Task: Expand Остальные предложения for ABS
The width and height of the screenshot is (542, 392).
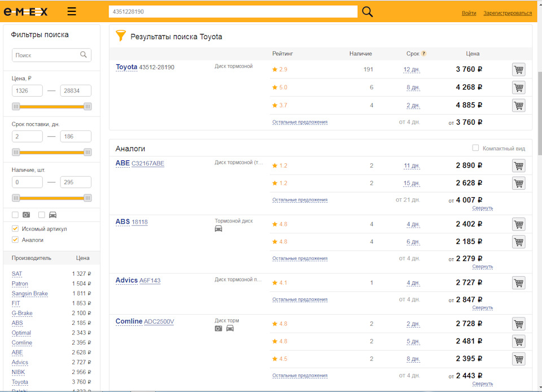Action: click(x=300, y=258)
